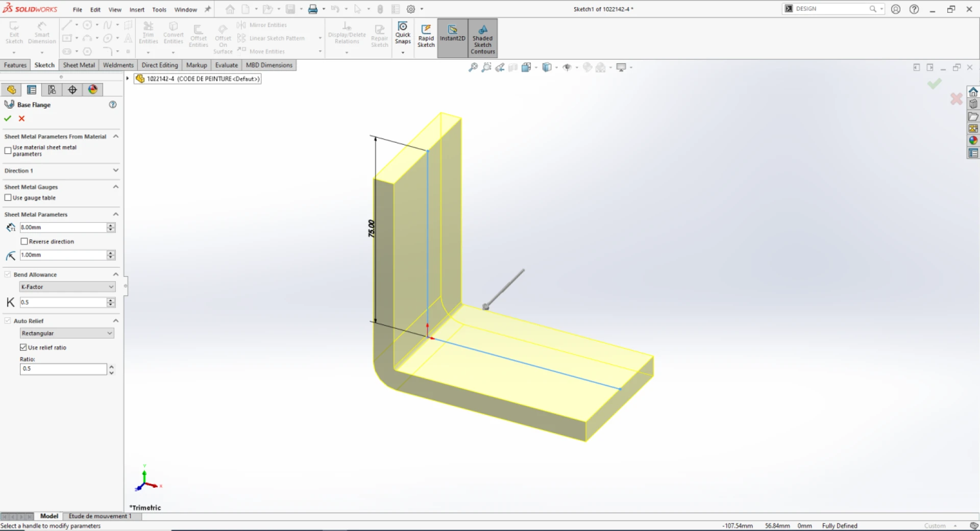
Task: Cancel the Base Flange feature
Action: click(x=21, y=118)
